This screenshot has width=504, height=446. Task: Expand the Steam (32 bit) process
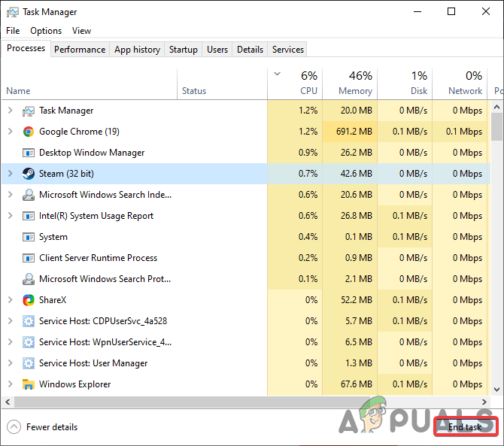11,174
